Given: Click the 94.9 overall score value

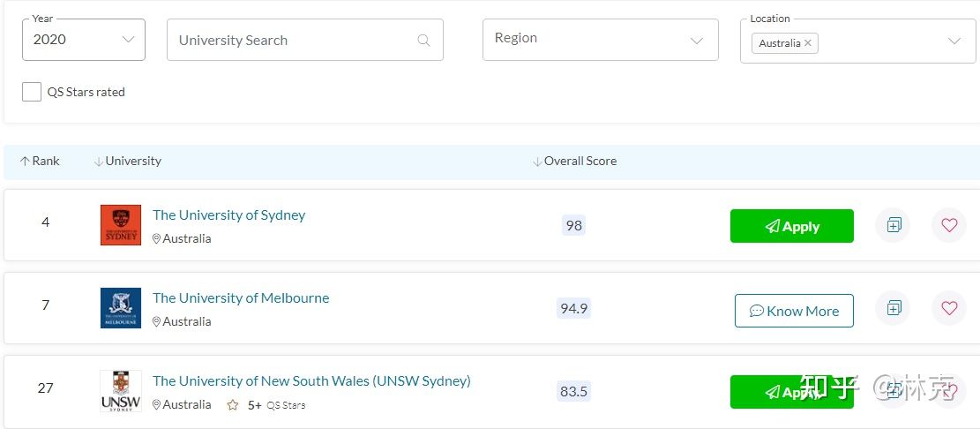Looking at the screenshot, I should point(573,308).
